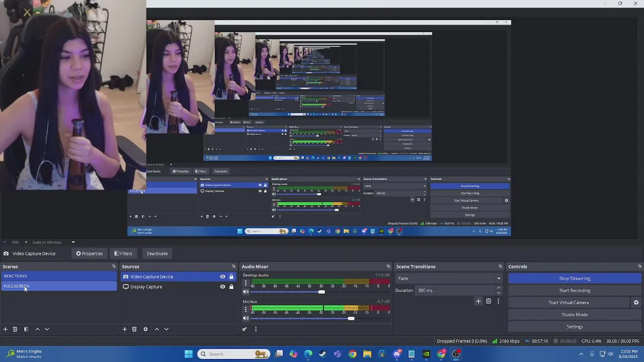Open Windows Start menu
644x362 pixels.
(189, 354)
